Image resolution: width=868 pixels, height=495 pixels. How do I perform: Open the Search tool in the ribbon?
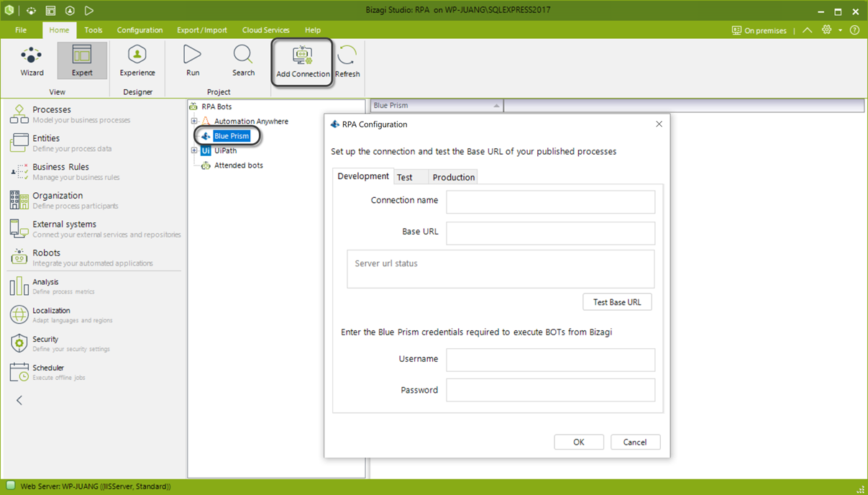(x=243, y=61)
